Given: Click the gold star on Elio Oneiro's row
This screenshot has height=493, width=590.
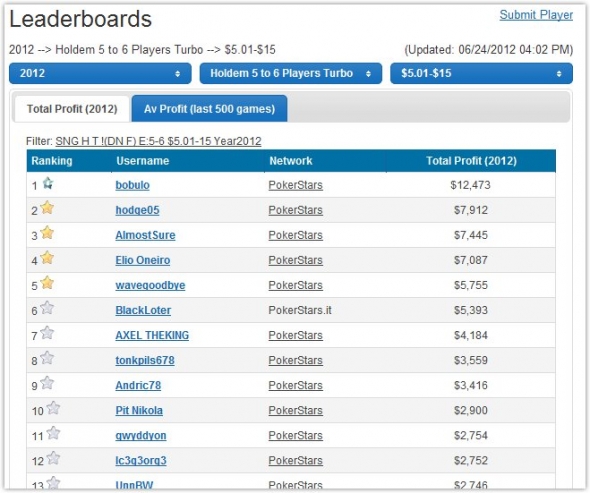Looking at the screenshot, I should [x=47, y=258].
